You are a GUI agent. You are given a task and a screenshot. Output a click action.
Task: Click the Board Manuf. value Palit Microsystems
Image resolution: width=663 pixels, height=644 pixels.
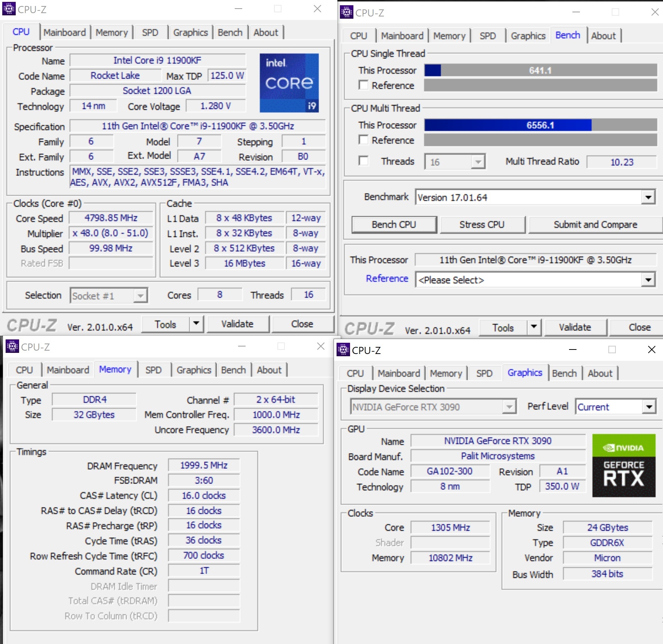click(x=498, y=456)
